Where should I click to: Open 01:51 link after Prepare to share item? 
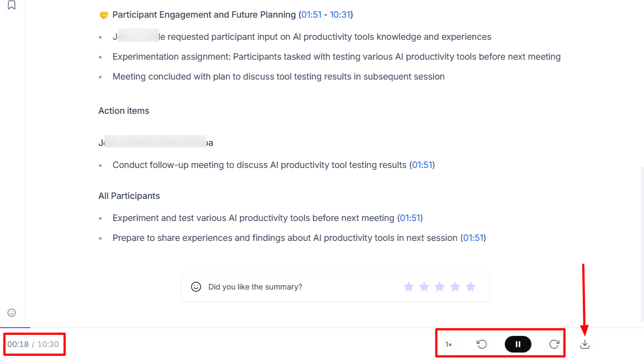(473, 238)
